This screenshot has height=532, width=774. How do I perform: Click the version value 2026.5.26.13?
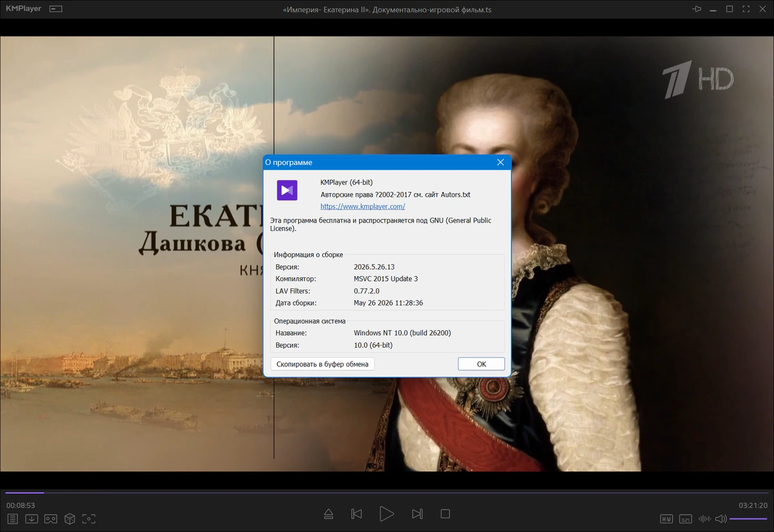point(374,267)
